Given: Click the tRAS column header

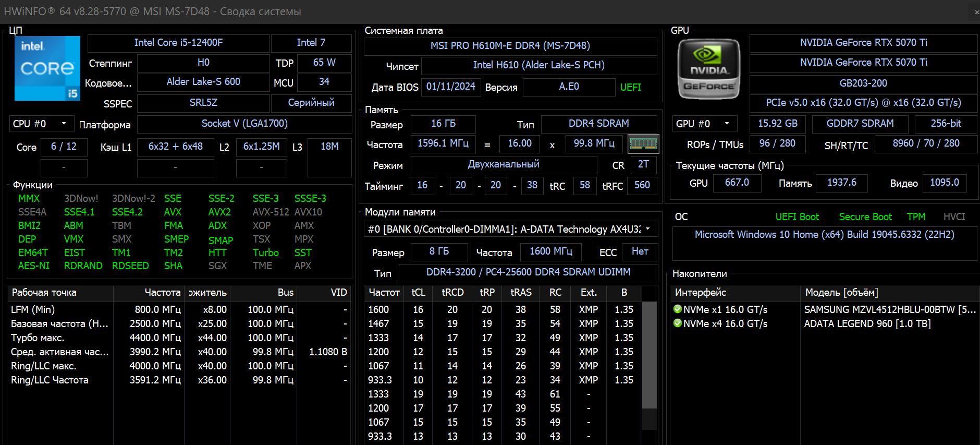Looking at the screenshot, I should (x=521, y=293).
